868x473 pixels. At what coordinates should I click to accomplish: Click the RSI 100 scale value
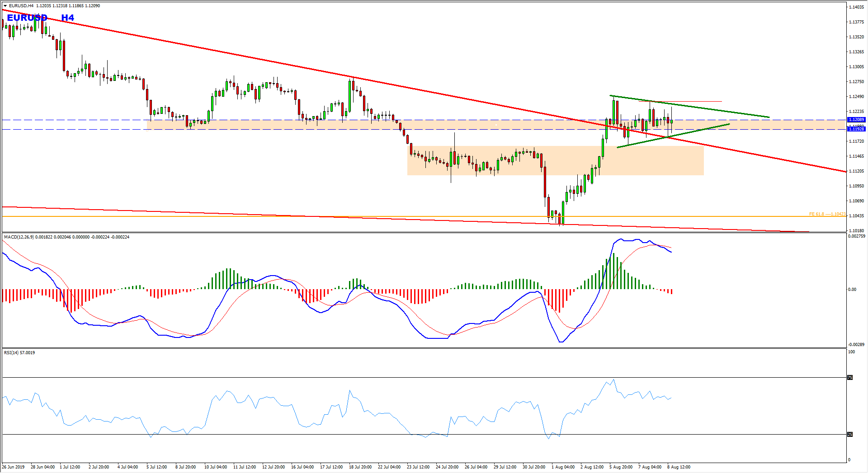[x=851, y=352]
